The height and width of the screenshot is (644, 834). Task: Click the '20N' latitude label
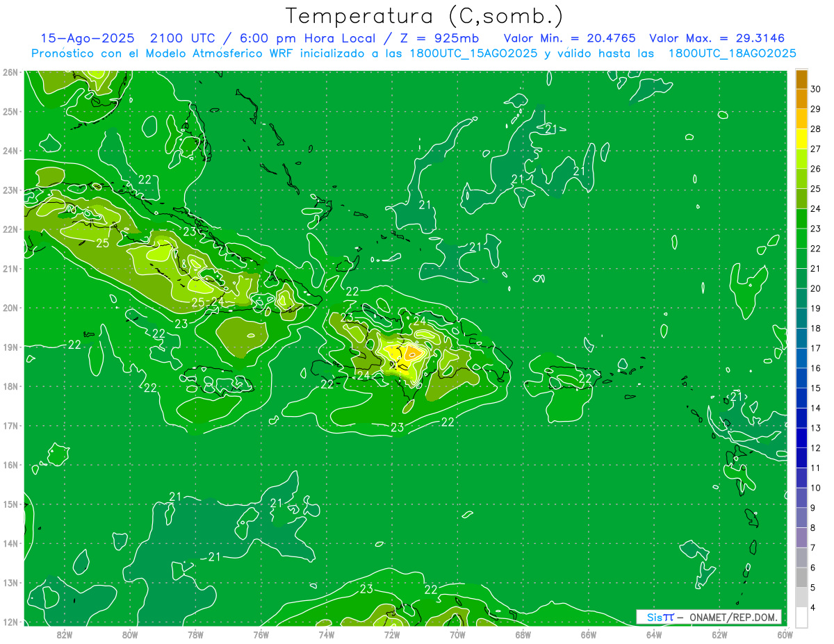click(10, 308)
